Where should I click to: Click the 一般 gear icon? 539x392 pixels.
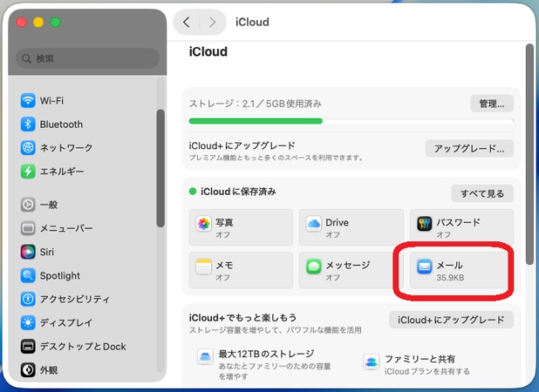point(28,205)
